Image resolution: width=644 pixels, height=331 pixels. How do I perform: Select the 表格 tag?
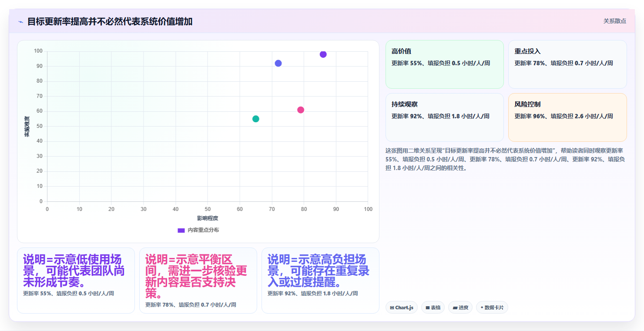click(x=433, y=308)
